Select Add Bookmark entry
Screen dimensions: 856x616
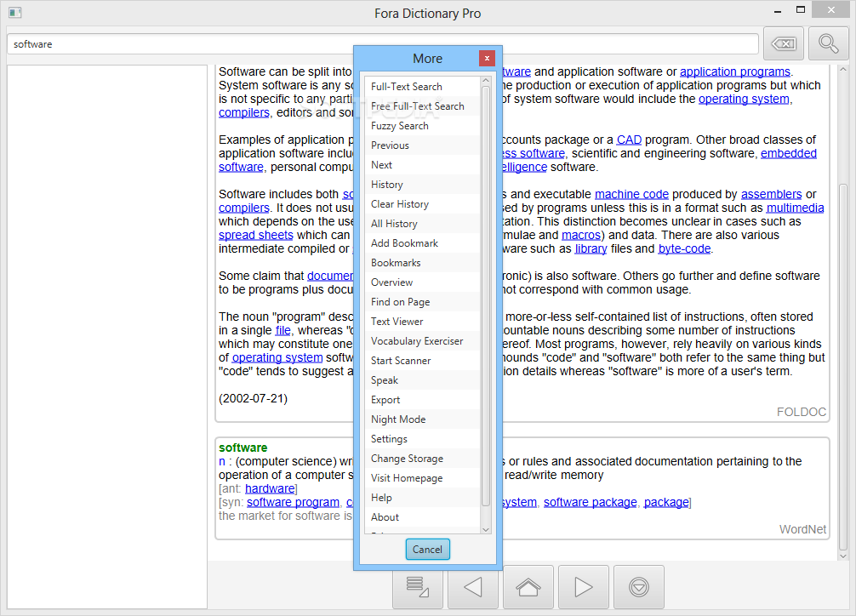pyautogui.click(x=422, y=243)
